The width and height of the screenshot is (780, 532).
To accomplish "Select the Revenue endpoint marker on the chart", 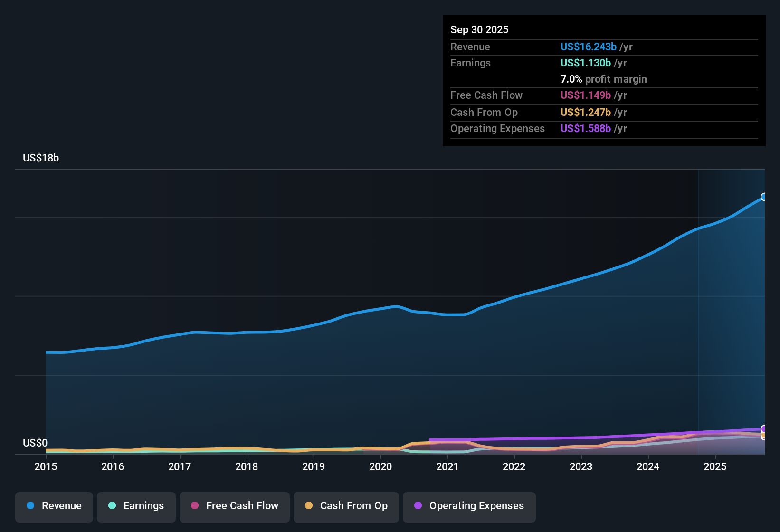I will 763,196.
